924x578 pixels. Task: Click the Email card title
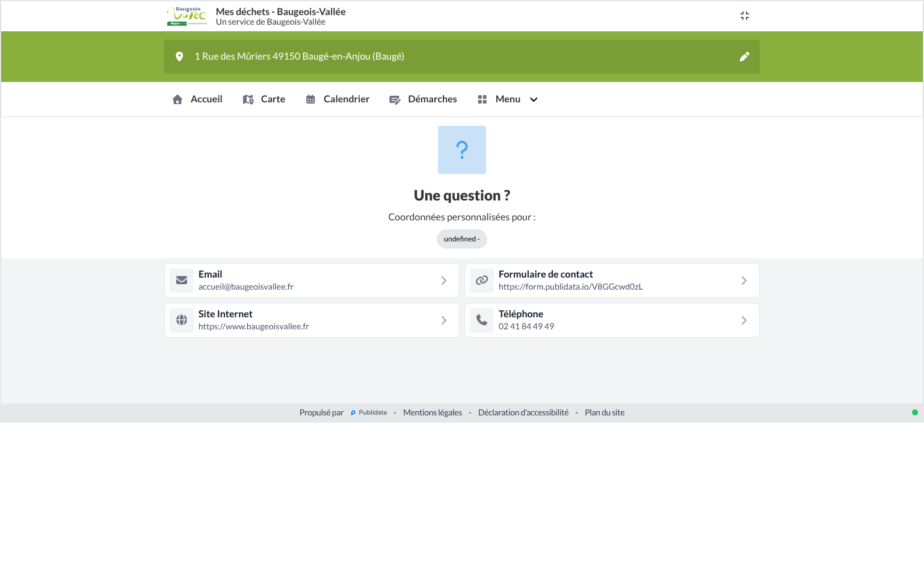[211, 275]
